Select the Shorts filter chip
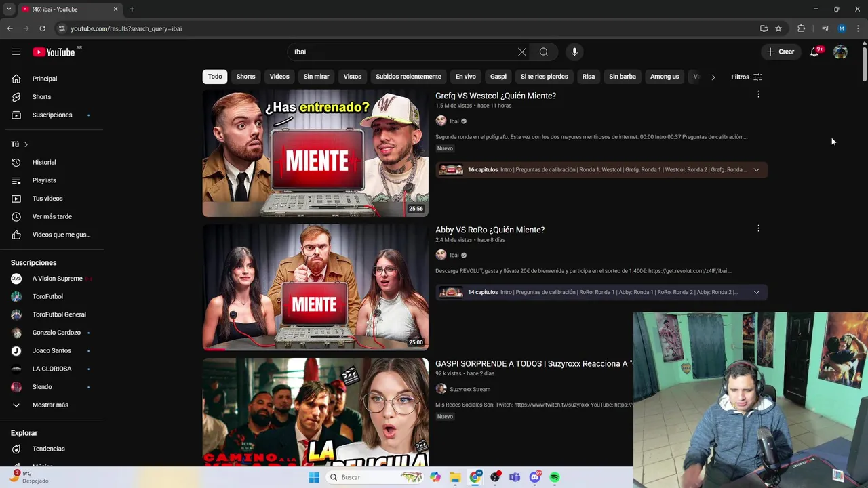The width and height of the screenshot is (868, 488). [x=245, y=77]
